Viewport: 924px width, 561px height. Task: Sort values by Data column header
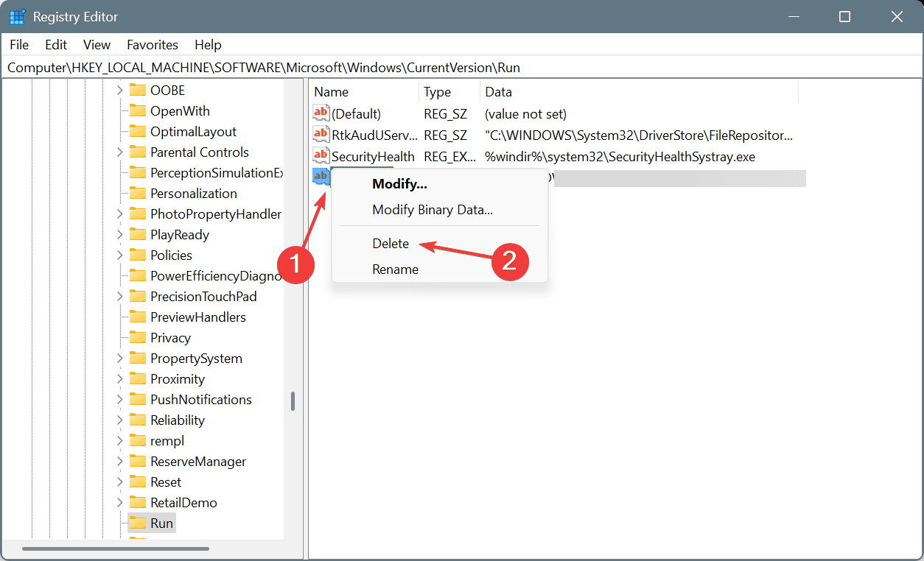(x=639, y=92)
